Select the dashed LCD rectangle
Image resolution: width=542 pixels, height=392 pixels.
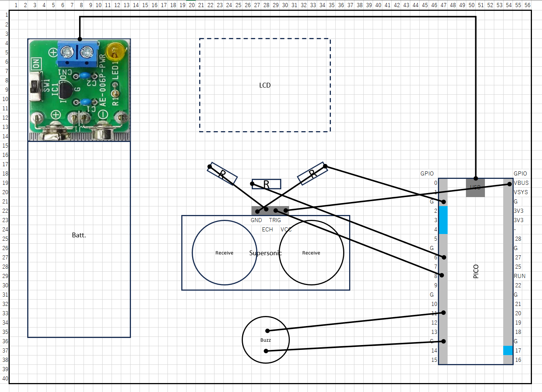pyautogui.click(x=265, y=85)
